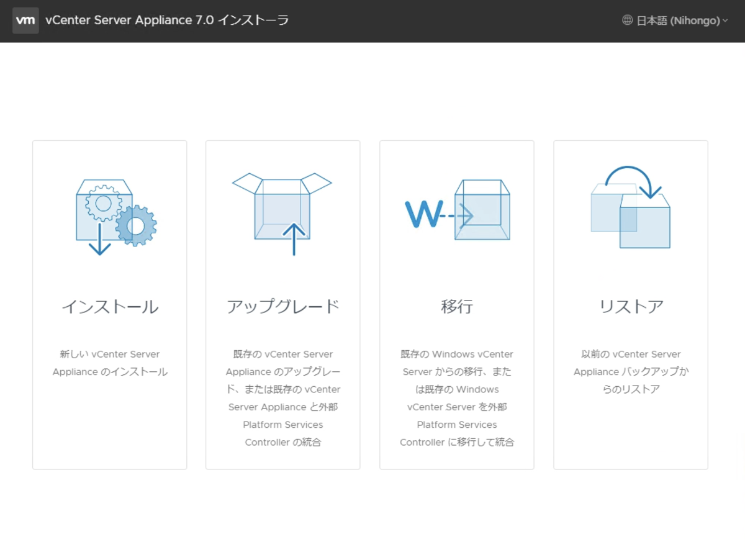Click the Install gear box icon

point(116,217)
